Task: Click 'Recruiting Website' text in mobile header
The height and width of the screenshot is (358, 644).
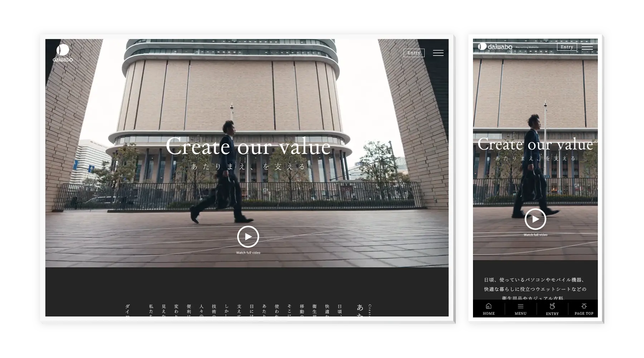Action: pos(527,47)
